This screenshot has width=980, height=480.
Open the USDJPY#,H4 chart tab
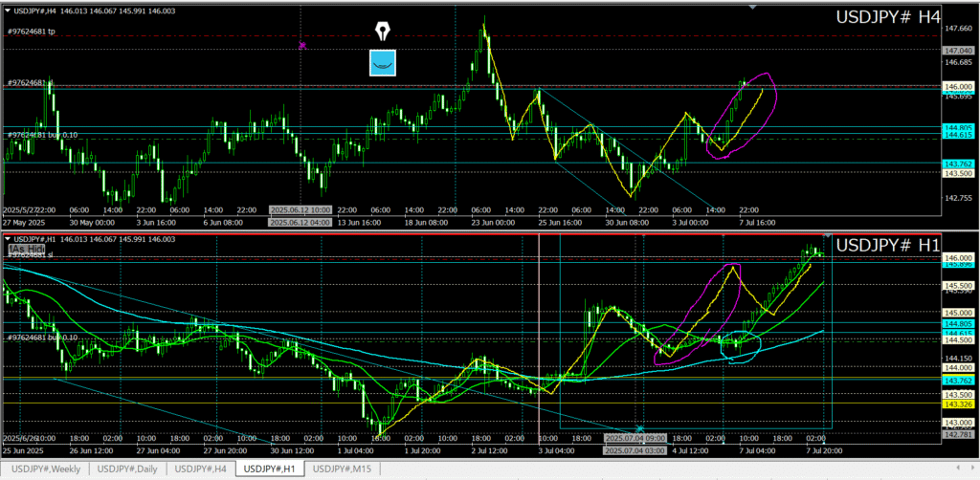200,469
